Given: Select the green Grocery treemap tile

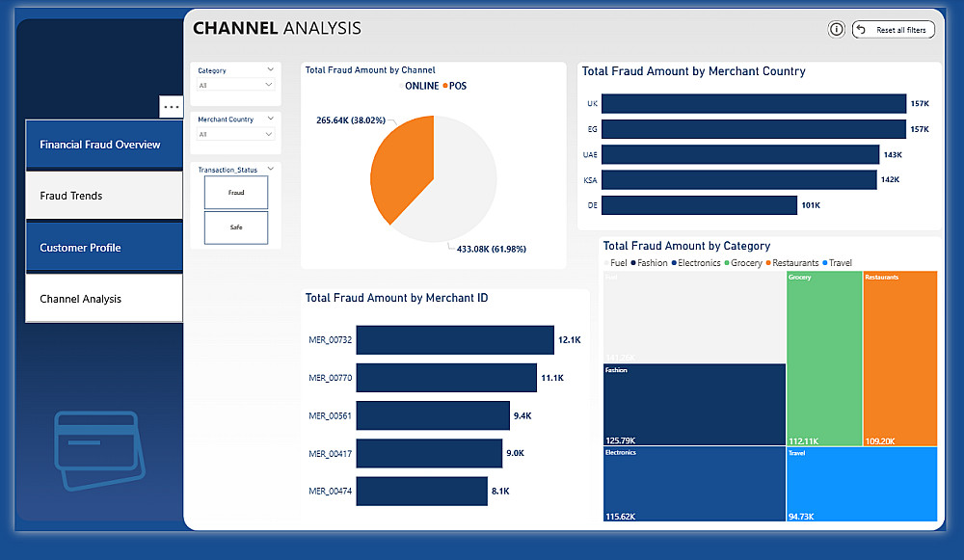Looking at the screenshot, I should [824, 359].
